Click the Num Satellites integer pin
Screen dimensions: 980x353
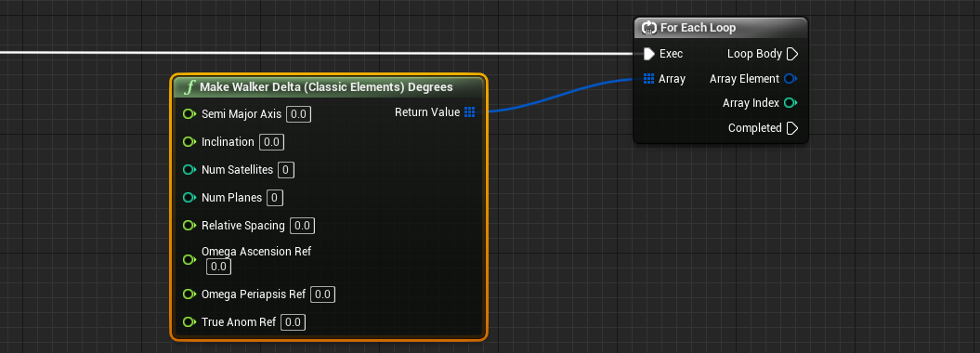click(x=189, y=169)
